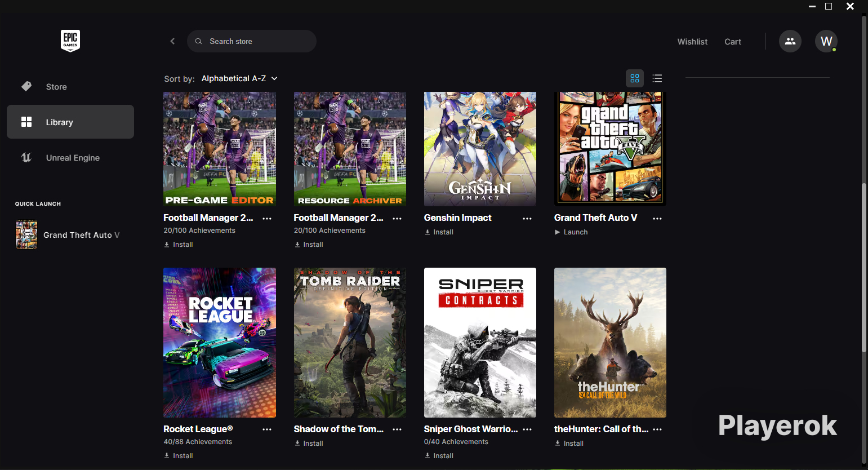Click the Epic Games logo

point(70,41)
